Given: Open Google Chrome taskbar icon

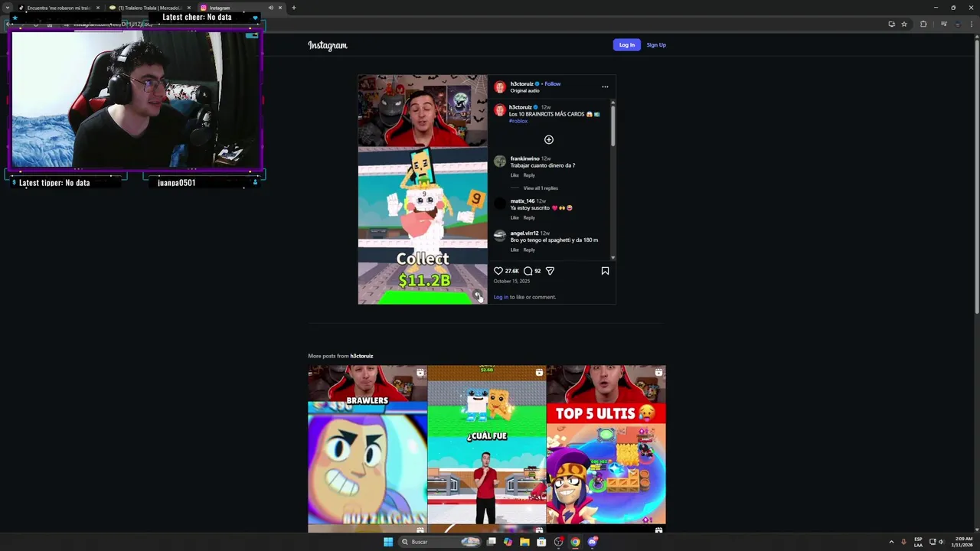Looking at the screenshot, I should 575,542.
